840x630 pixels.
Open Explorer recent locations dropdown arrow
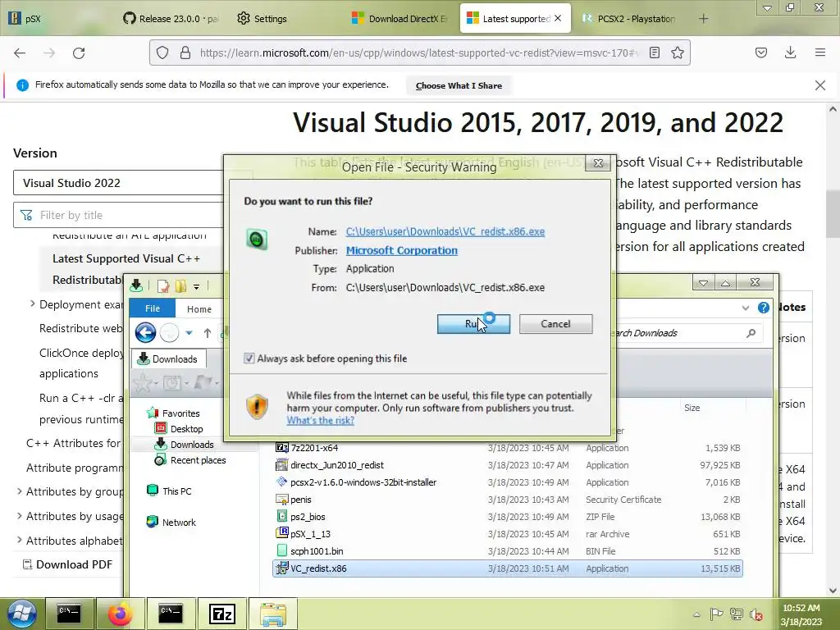[189, 333]
